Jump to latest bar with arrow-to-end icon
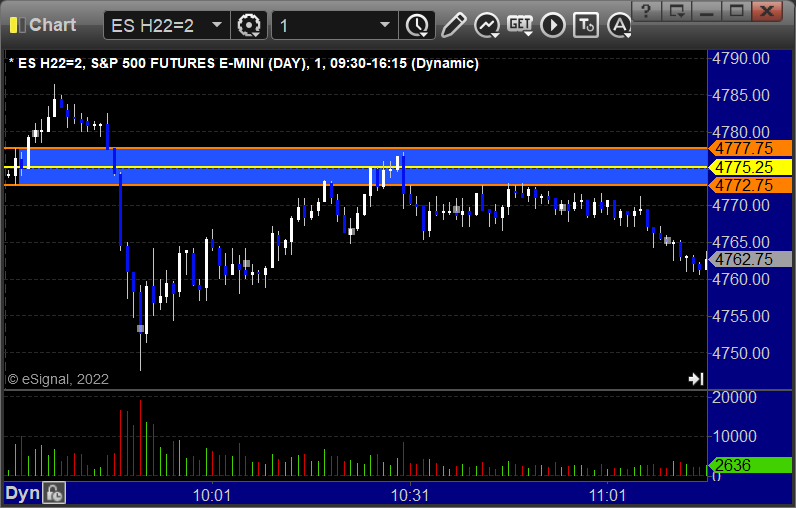This screenshot has width=796, height=508. point(696,379)
